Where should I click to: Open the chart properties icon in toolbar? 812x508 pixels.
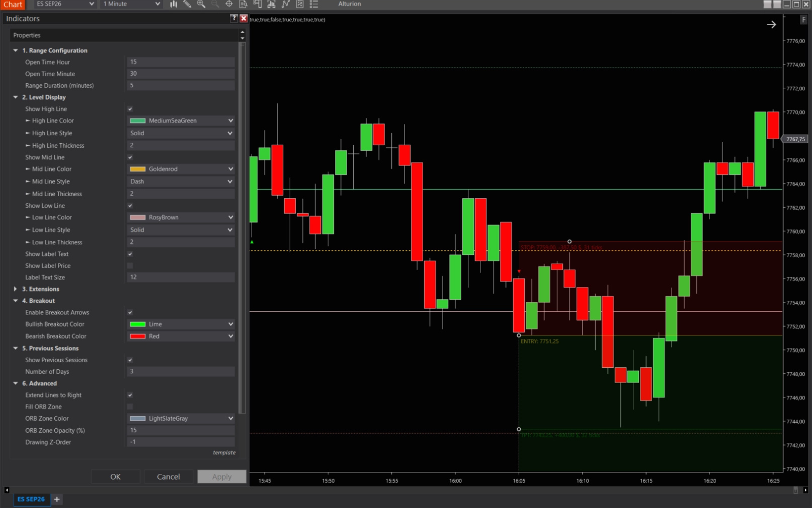click(x=300, y=4)
